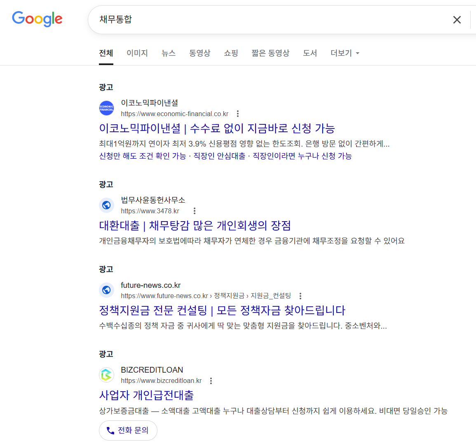Click the 법무사윤동헌사무소 advertiser name

coord(153,200)
